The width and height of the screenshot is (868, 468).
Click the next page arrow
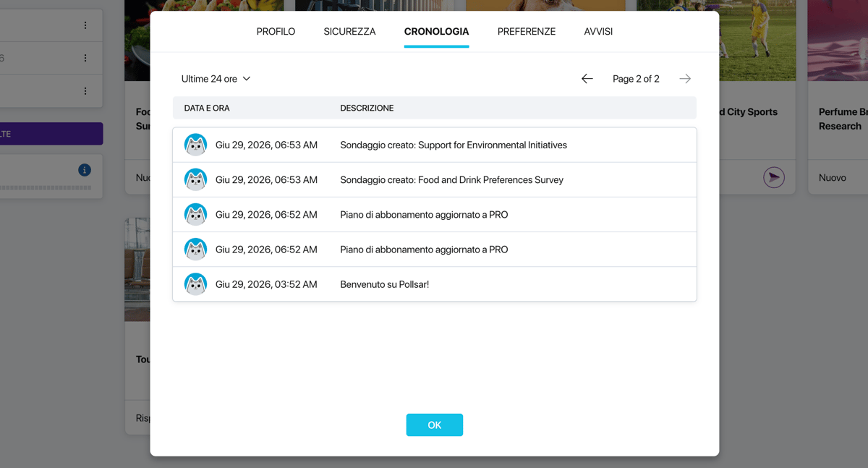point(685,79)
